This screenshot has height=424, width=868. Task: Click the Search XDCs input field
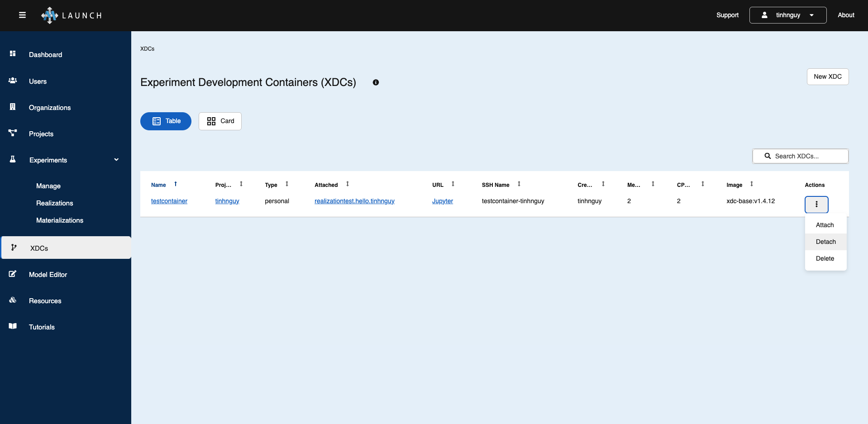click(800, 156)
